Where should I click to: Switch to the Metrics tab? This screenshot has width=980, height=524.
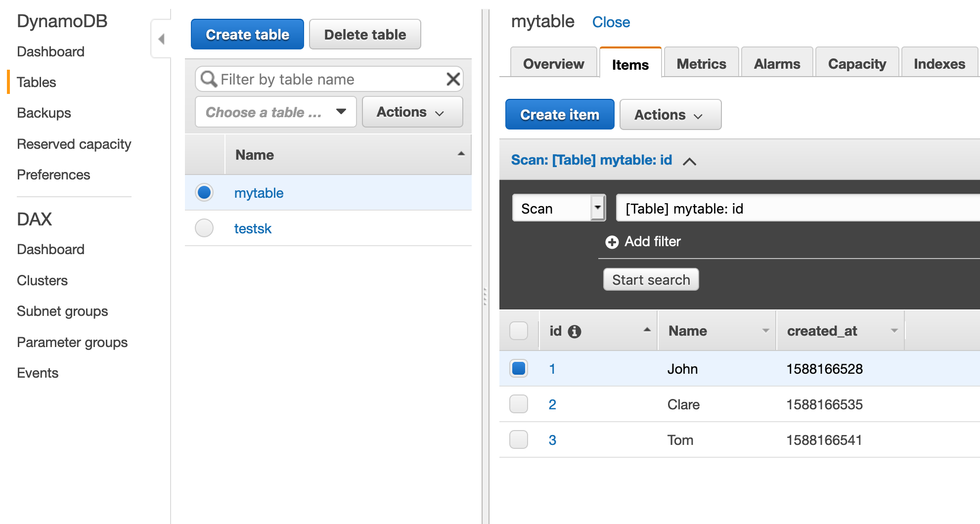point(701,63)
